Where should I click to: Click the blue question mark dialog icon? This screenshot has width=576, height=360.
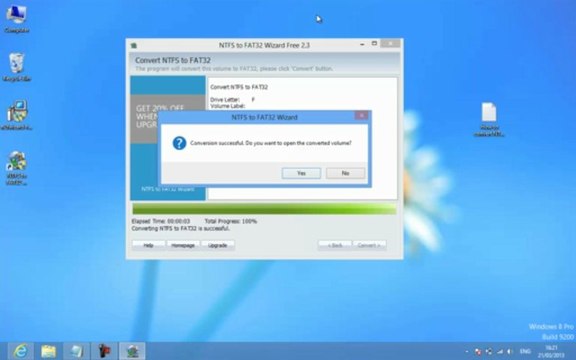point(179,143)
